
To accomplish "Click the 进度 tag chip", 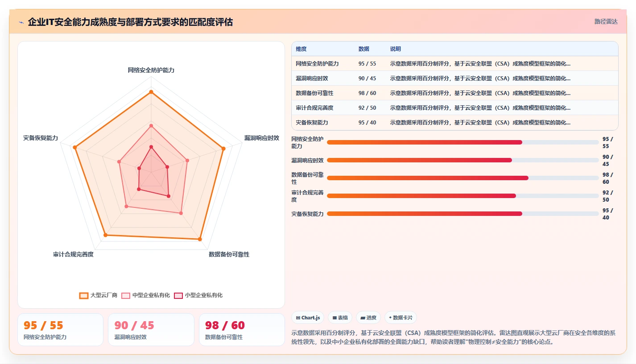I will [x=368, y=318].
